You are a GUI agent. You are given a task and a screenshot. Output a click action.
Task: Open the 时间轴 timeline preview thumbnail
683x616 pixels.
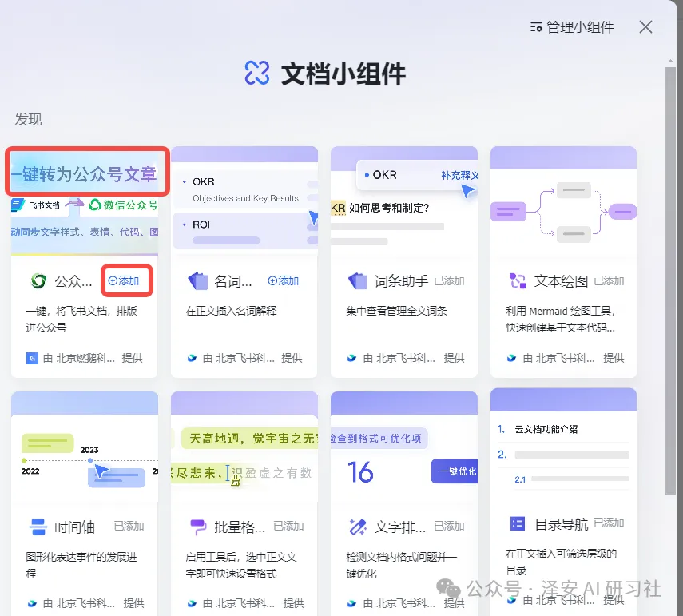(85, 446)
